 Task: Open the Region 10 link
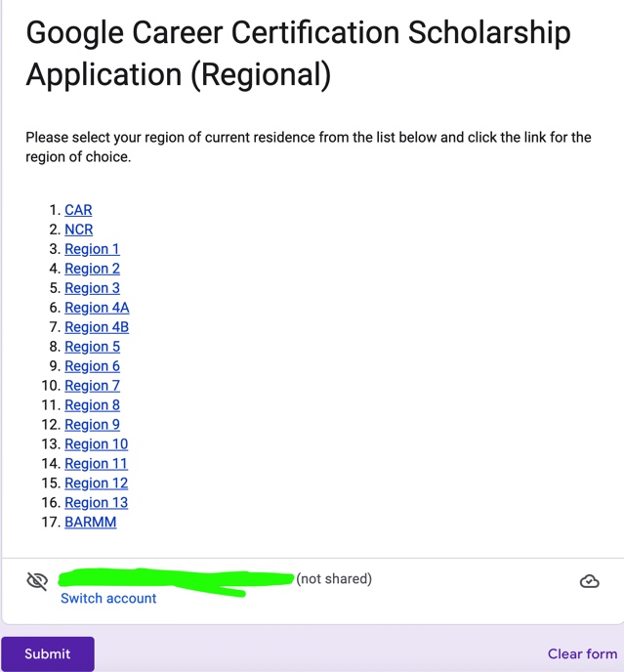click(97, 444)
